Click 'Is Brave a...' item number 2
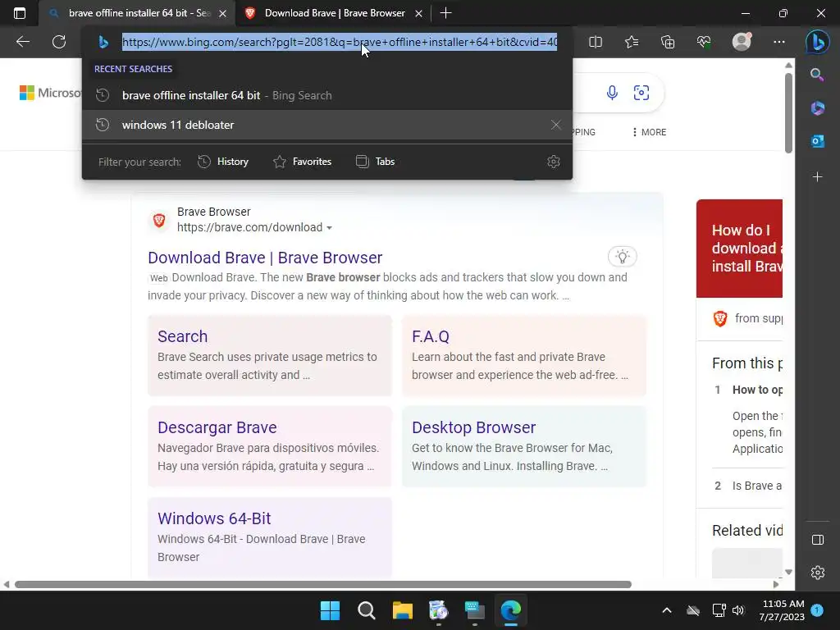 [757, 486]
